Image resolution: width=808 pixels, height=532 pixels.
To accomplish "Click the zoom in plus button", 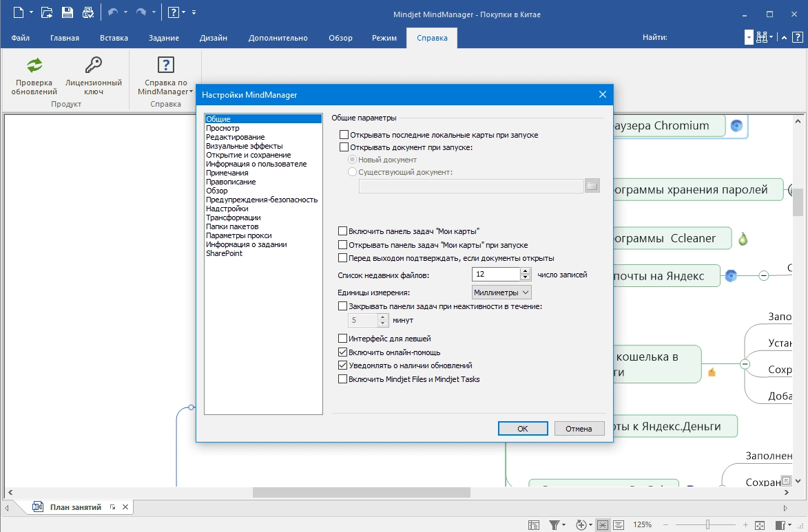I will tap(745, 525).
